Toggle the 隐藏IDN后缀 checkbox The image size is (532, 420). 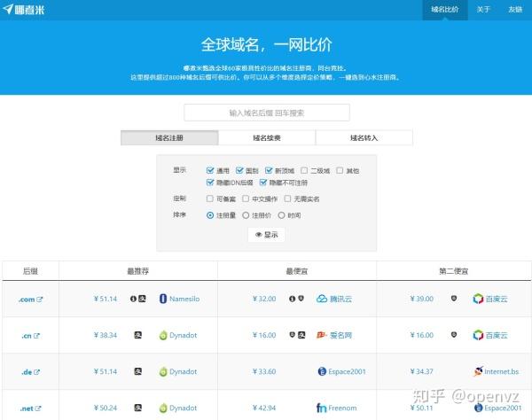point(210,183)
